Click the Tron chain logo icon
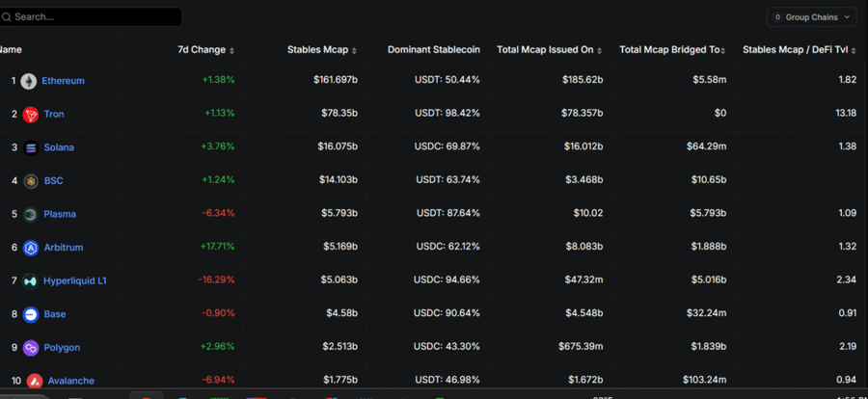Image resolution: width=868 pixels, height=399 pixels. 31,115
